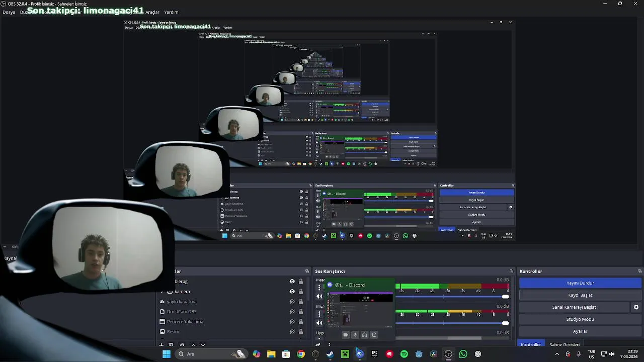Show the yayin kapatma source
Image resolution: width=644 pixels, height=362 pixels.
point(292,302)
